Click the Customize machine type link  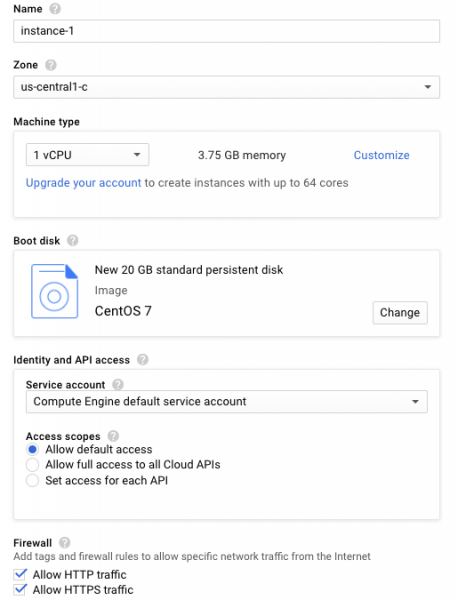click(381, 155)
